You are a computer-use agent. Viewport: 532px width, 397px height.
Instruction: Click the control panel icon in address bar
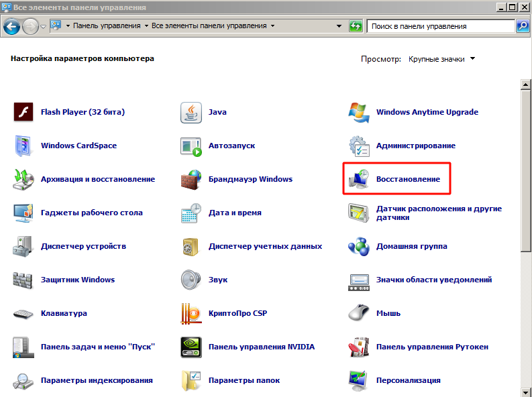coord(56,25)
